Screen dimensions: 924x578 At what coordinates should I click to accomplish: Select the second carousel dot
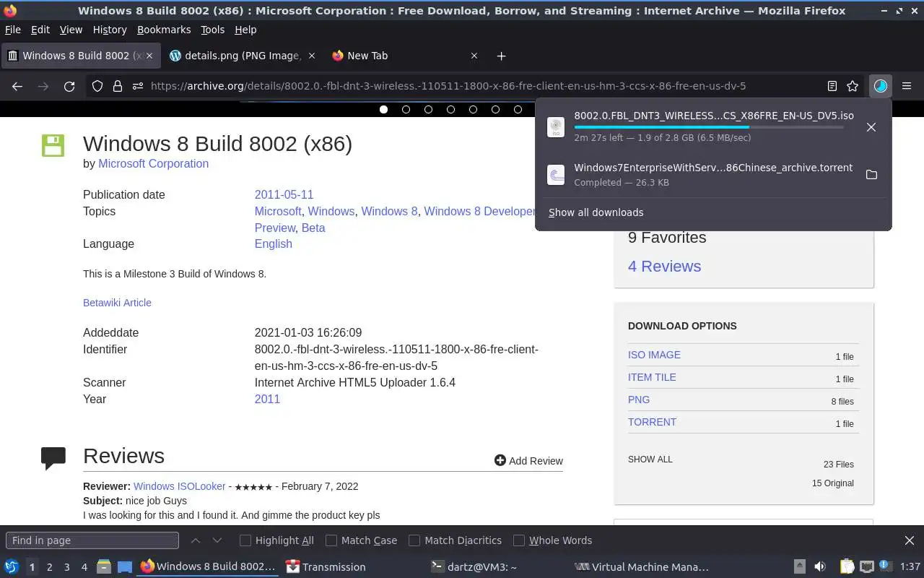pyautogui.click(x=406, y=110)
